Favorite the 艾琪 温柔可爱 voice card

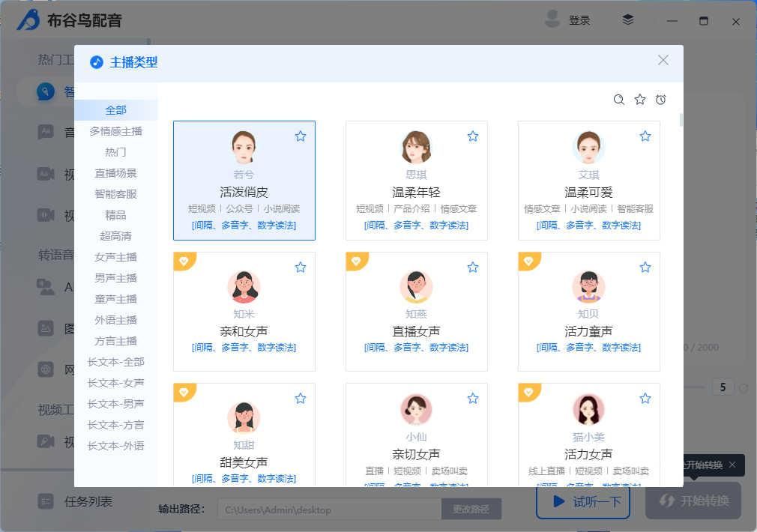click(x=645, y=136)
